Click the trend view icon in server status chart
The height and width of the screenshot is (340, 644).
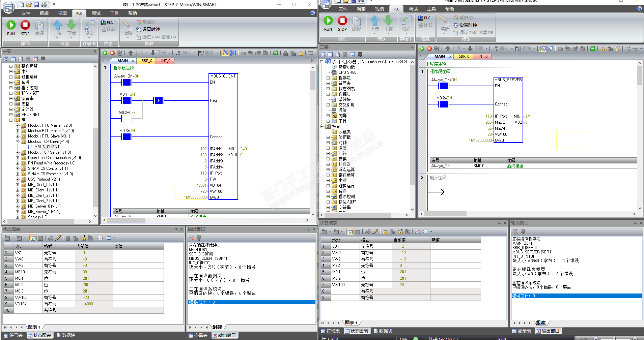[418, 231]
